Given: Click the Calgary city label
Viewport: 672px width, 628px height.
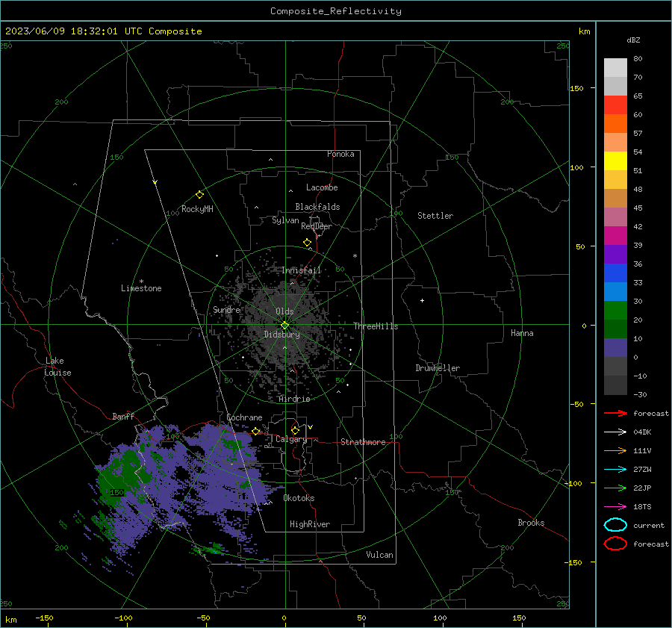Looking at the screenshot, I should pos(291,439).
